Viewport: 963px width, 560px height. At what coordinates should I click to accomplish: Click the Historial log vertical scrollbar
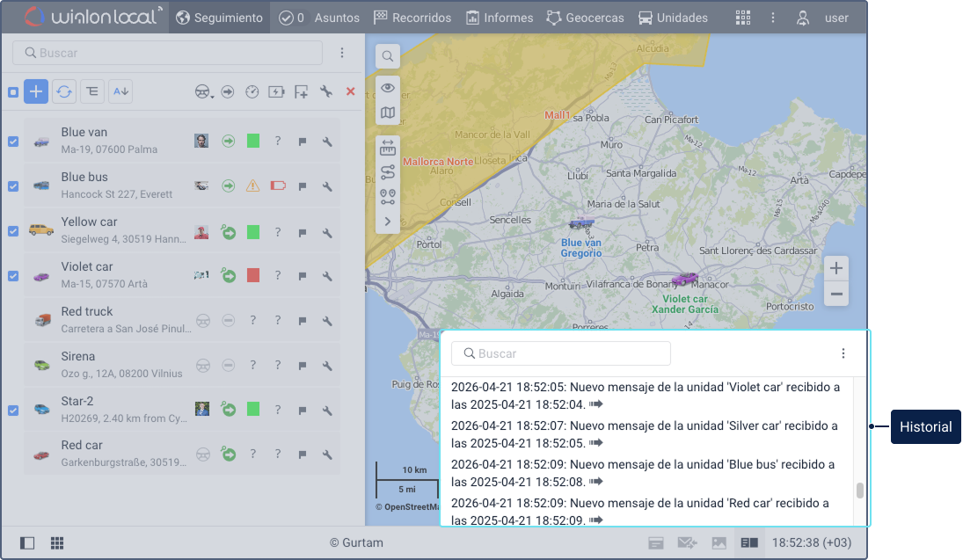pos(859,491)
